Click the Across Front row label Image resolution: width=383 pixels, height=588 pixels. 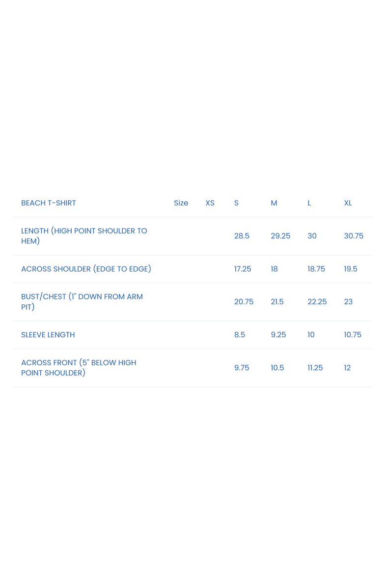click(79, 368)
